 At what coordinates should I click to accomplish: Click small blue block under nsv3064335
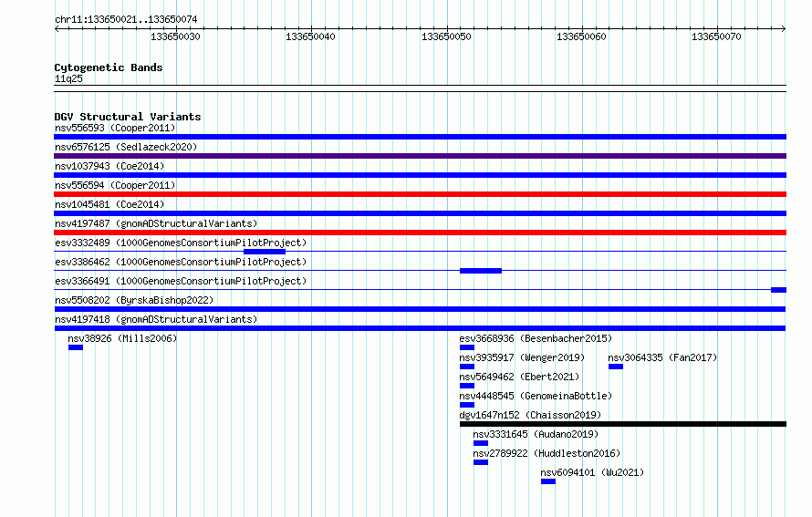point(615,367)
